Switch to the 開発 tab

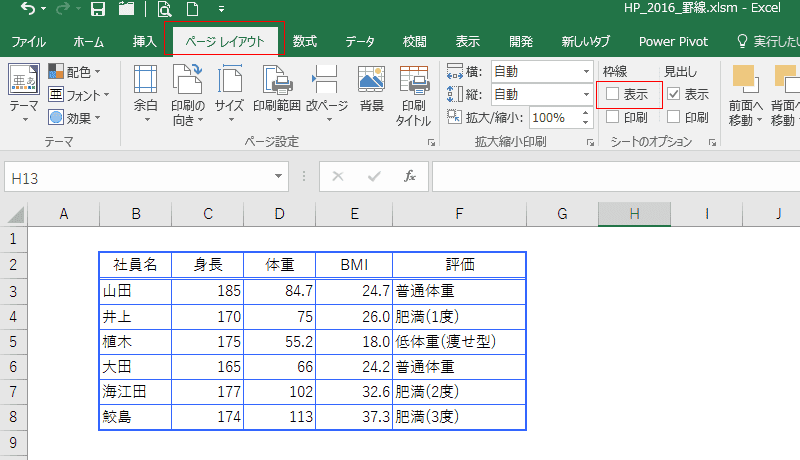coord(521,42)
